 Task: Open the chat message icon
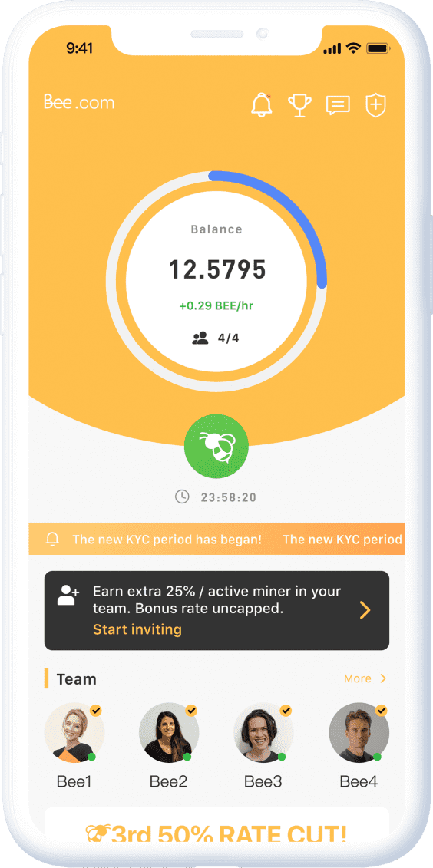338,105
